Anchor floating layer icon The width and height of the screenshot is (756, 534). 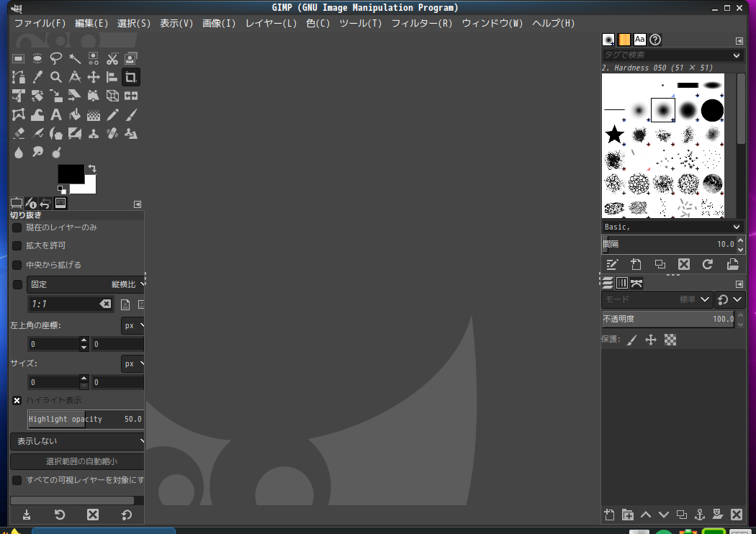700,515
